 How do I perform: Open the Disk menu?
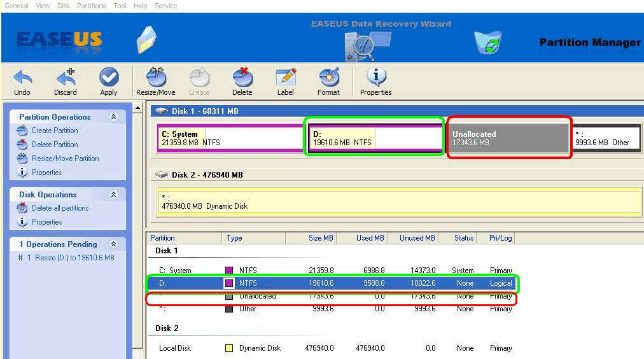click(x=63, y=6)
